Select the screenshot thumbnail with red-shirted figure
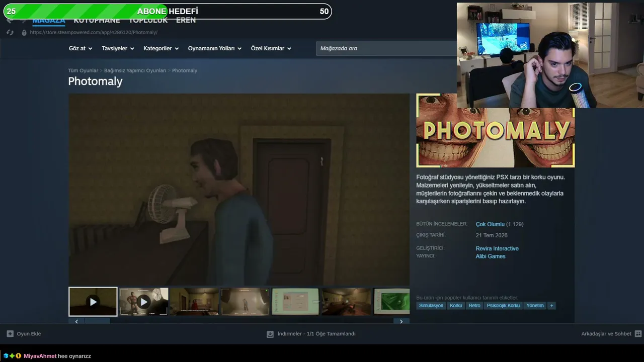Viewport: 644px width, 362px height. coord(195,302)
